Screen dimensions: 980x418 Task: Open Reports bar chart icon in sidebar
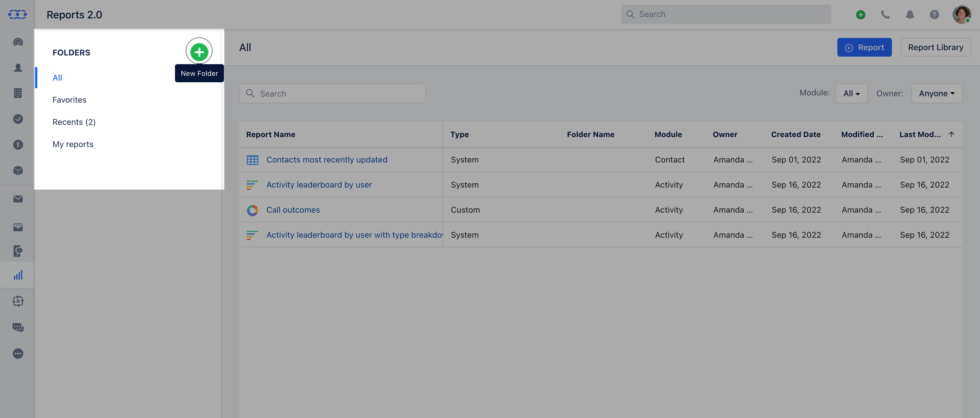pyautogui.click(x=18, y=275)
